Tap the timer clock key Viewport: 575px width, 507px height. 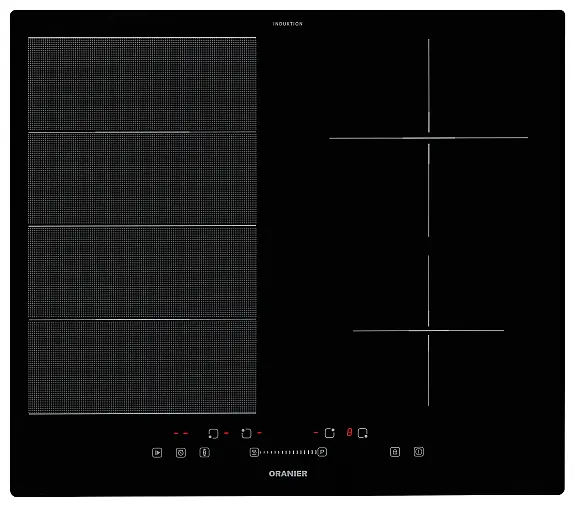tap(181, 453)
